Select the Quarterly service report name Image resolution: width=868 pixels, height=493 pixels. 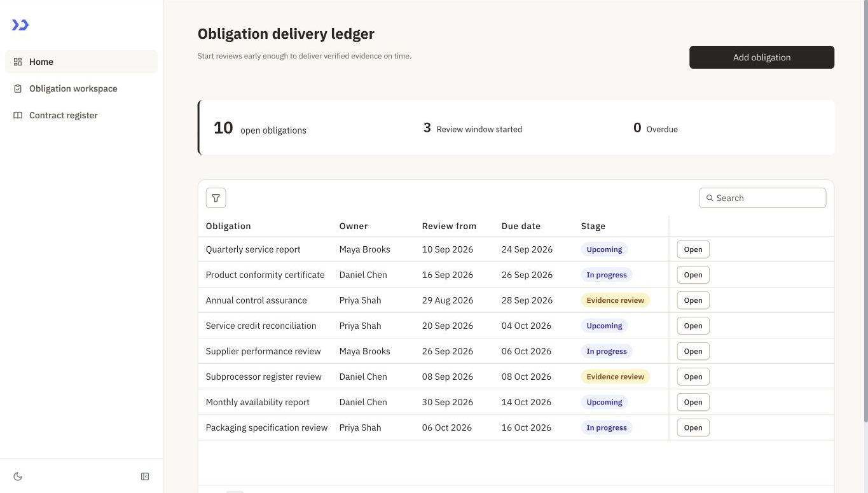point(253,249)
